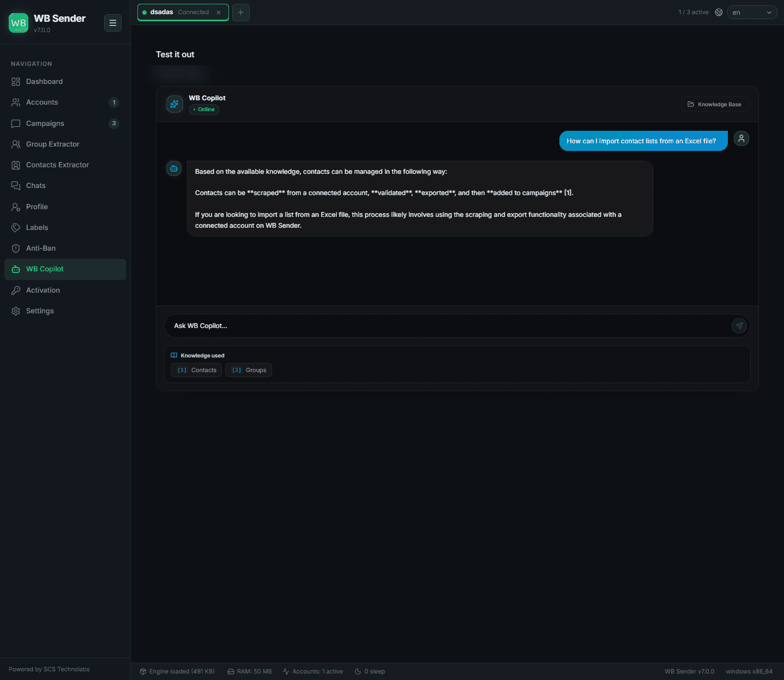Focus the Ask WB Copilot input field
Image resolution: width=784 pixels, height=680 pixels.
447,326
